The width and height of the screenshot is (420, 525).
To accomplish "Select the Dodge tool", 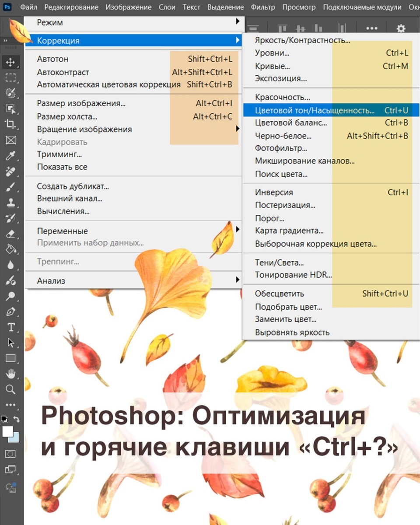I will (x=10, y=296).
